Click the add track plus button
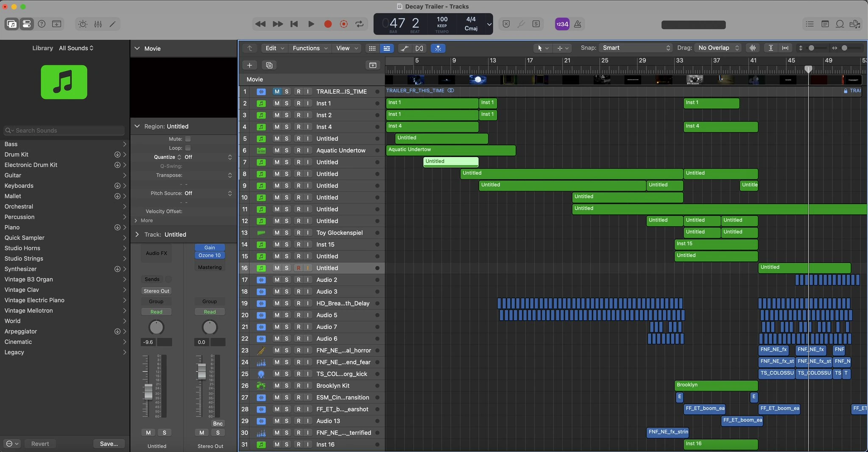This screenshot has width=868, height=452. coord(249,65)
